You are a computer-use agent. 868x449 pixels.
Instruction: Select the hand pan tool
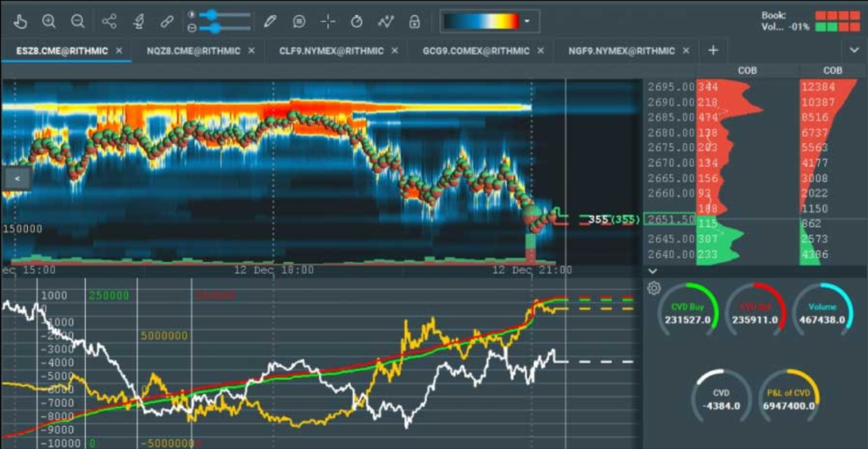coord(21,21)
